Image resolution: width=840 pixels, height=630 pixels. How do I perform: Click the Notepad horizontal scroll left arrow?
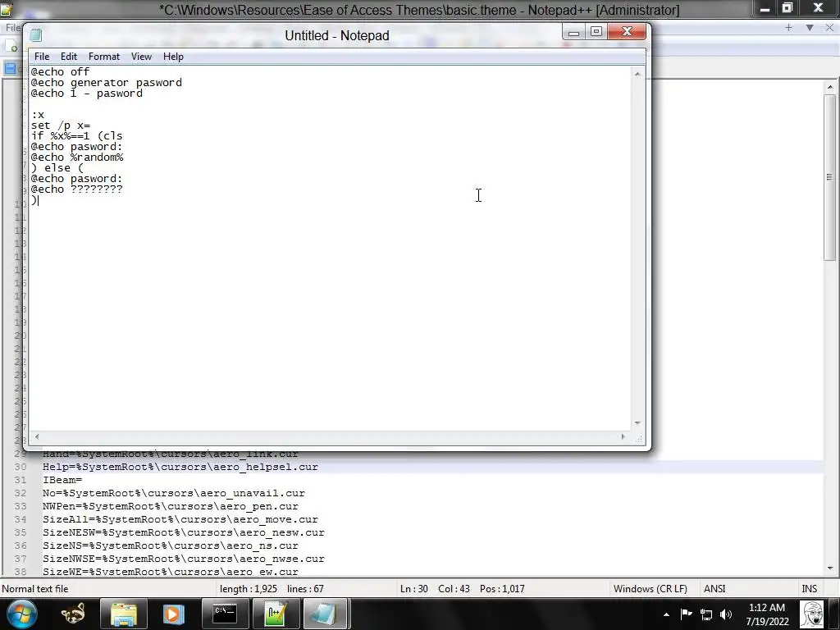coord(36,436)
